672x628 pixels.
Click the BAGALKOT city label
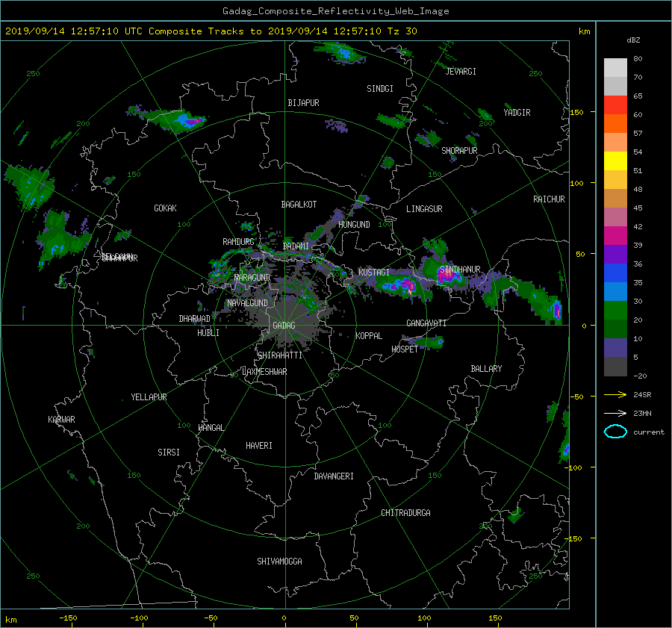(299, 205)
